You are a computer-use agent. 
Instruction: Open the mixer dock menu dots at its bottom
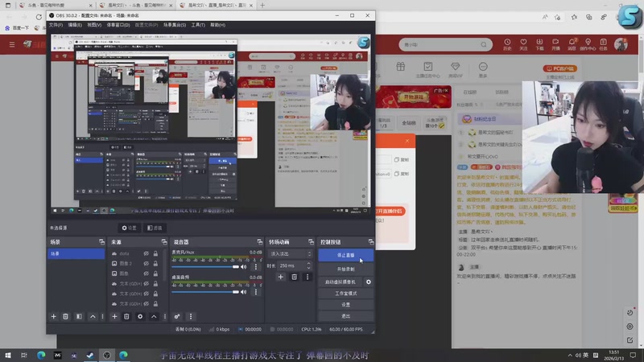coord(191,316)
